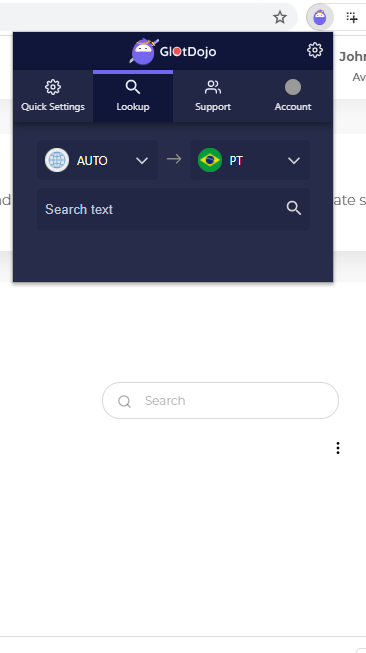
Task: Click the magnifier in Search text field
Action: [294, 208]
